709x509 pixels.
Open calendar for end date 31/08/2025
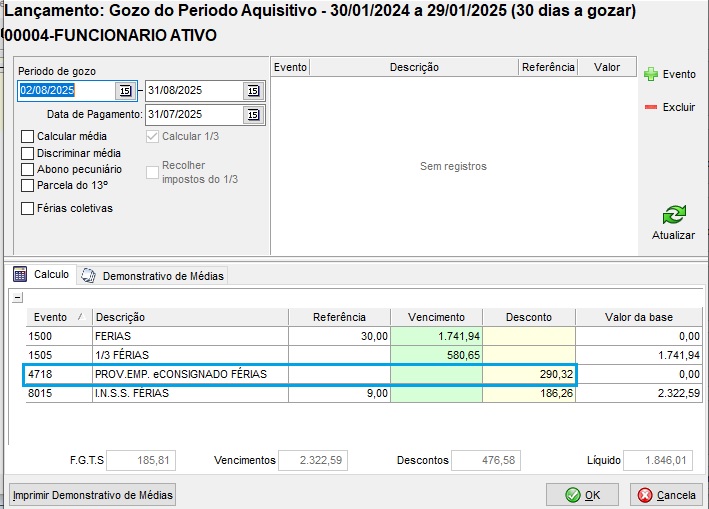[x=253, y=91]
